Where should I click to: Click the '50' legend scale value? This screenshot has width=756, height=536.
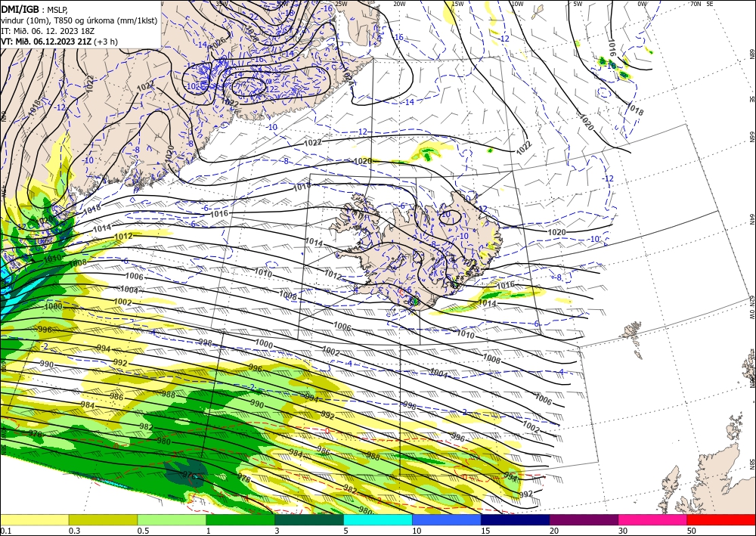tap(692, 531)
